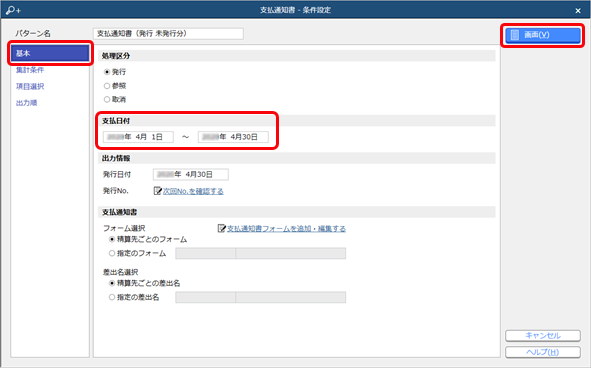Click the 指定の差出名 name field
Viewport: 591px width, 368px height.
pyautogui.click(x=291, y=297)
